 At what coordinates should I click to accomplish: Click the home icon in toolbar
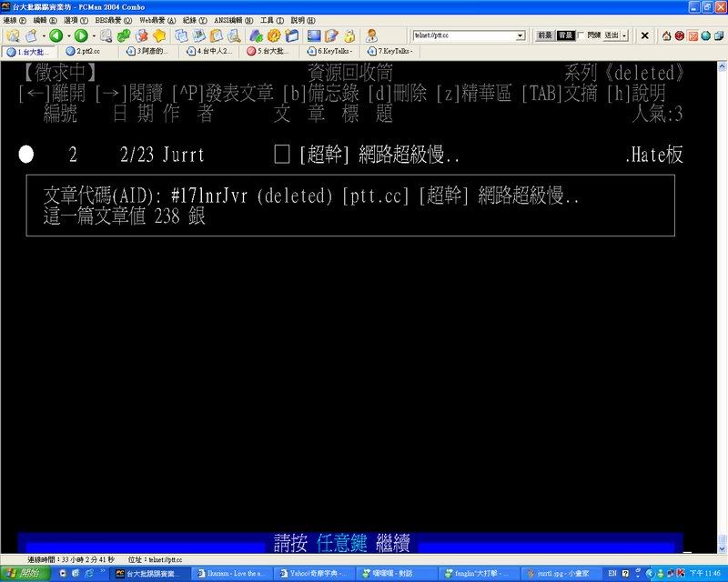click(667, 35)
